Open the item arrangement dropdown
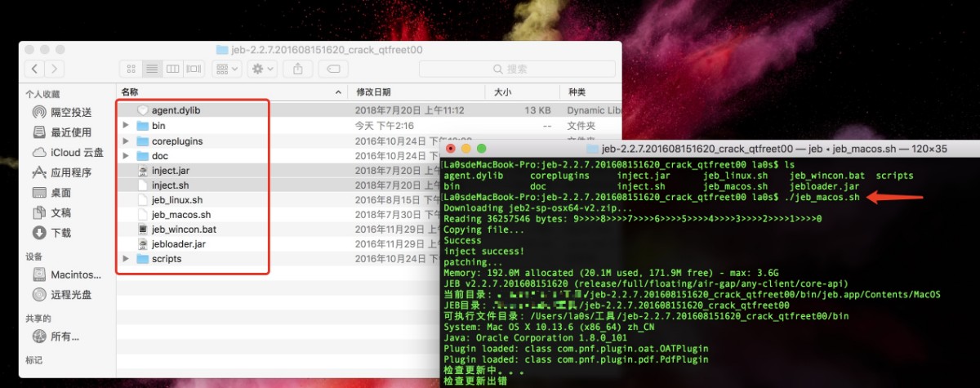 pyautogui.click(x=226, y=69)
